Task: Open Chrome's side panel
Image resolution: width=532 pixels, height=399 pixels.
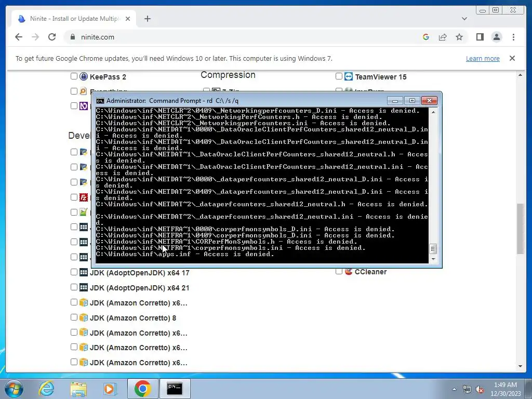Action: click(480, 37)
